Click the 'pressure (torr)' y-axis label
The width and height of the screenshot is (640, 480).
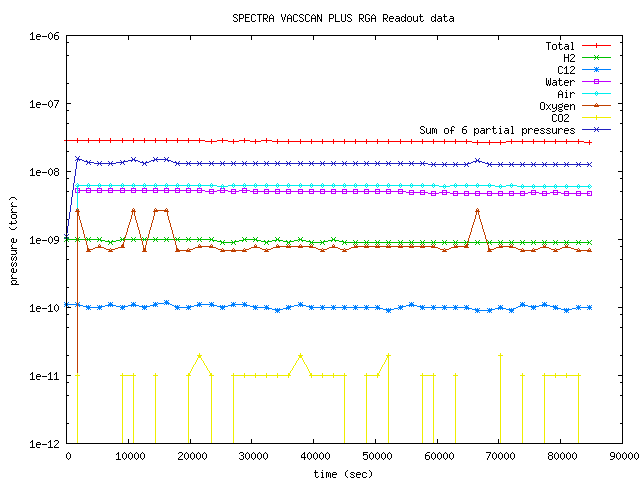click(x=15, y=240)
